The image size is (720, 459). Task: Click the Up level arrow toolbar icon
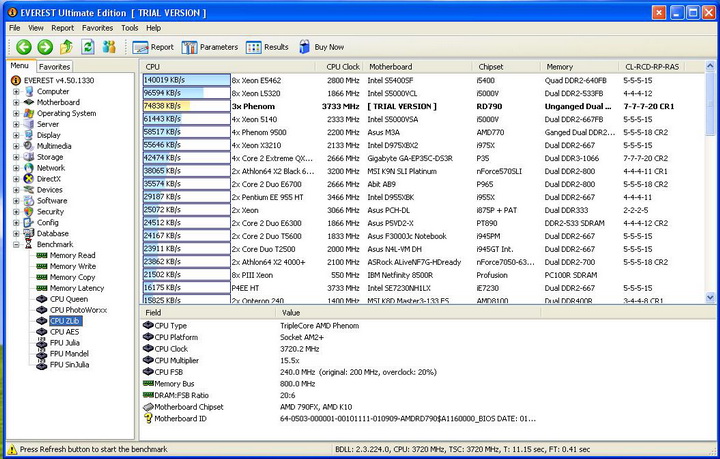(67, 47)
